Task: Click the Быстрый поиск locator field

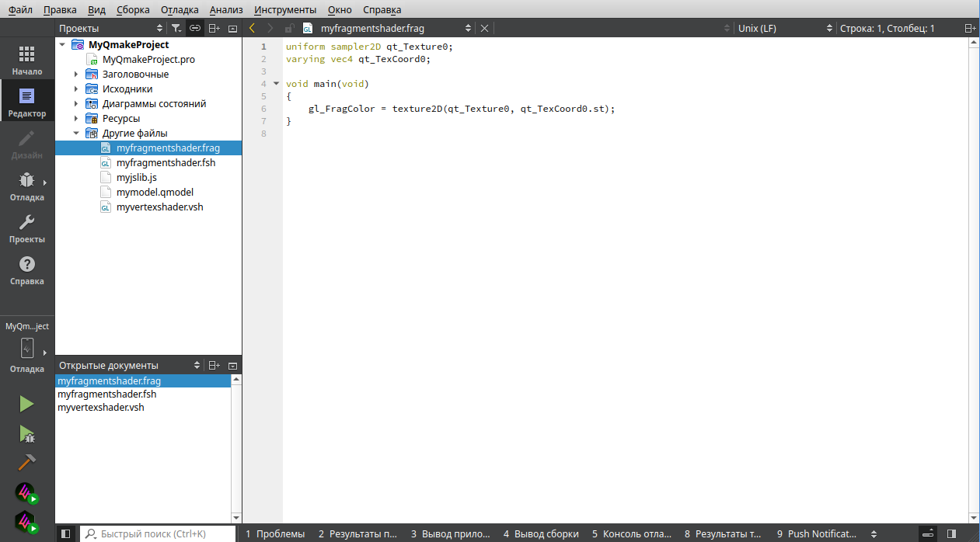Action: (159, 533)
